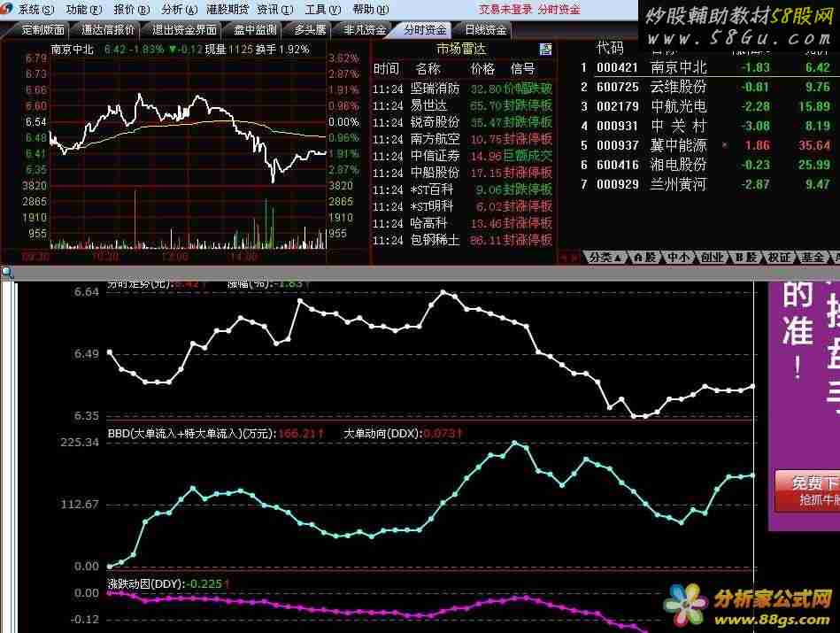Open the 工具(V) menu
This screenshot has width=840, height=633.
pos(322,10)
